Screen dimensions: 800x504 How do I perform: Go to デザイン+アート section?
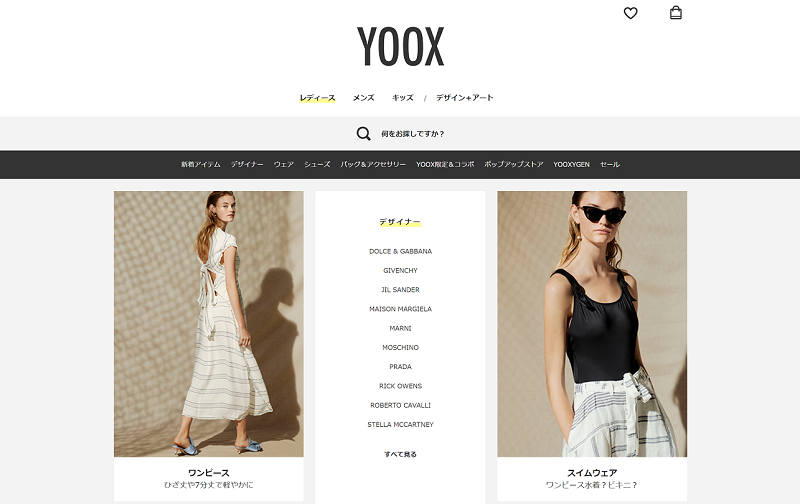coord(464,97)
